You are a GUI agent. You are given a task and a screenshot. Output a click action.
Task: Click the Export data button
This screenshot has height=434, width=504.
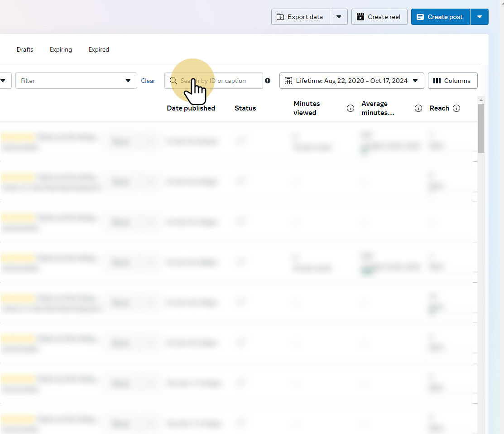pyautogui.click(x=301, y=17)
